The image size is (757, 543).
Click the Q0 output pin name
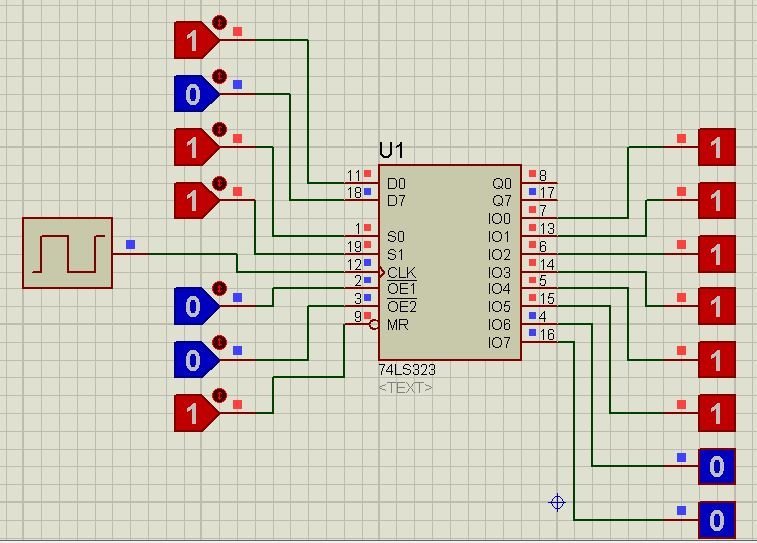tap(502, 184)
